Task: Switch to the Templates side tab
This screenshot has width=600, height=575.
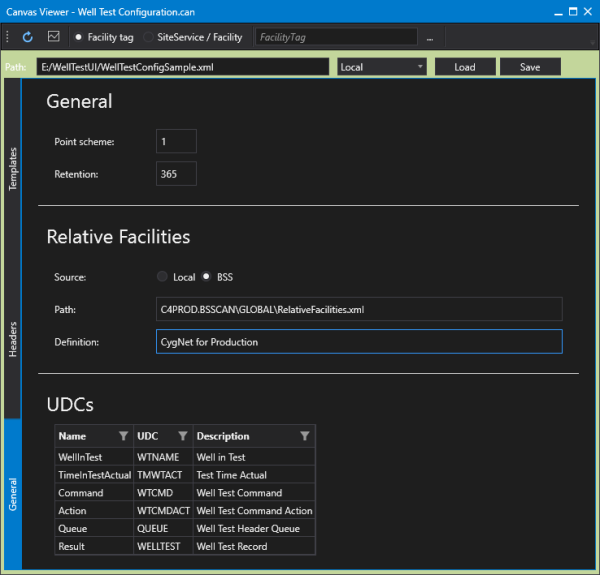Action: tap(13, 169)
